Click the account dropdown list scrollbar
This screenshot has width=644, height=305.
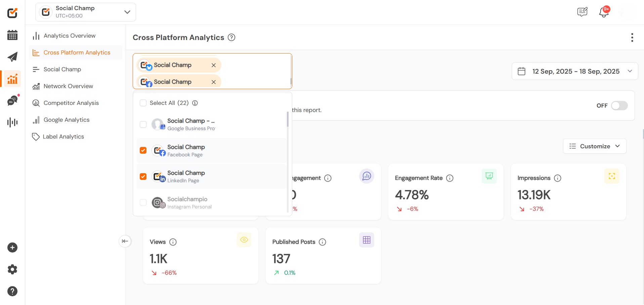click(x=288, y=119)
